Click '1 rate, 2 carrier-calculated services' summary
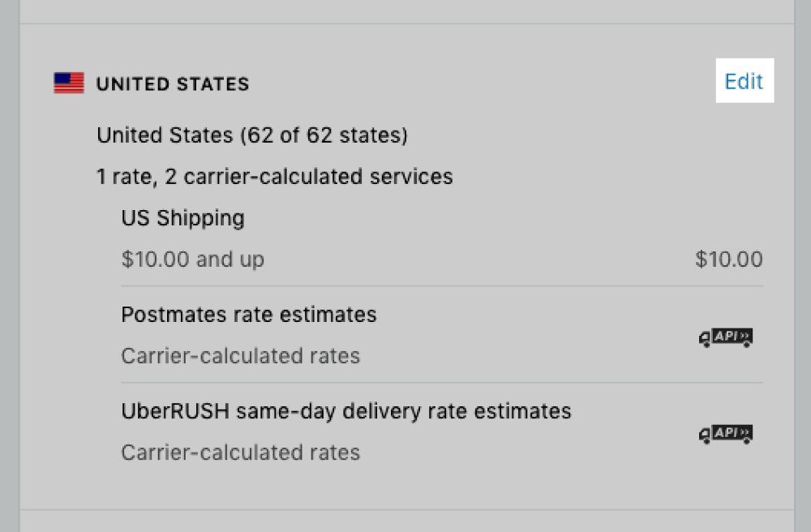The height and width of the screenshot is (532, 811). pyautogui.click(x=275, y=176)
